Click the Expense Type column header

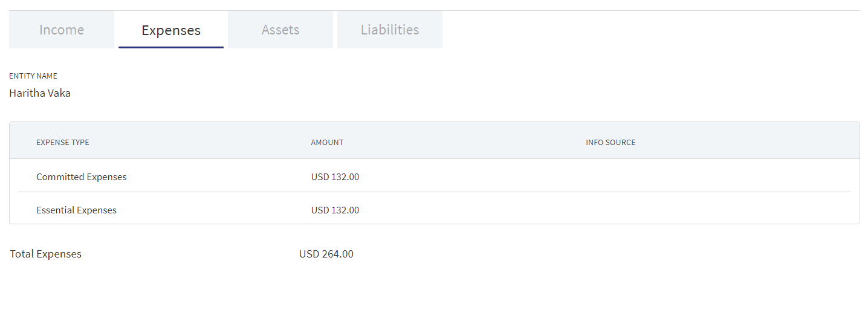click(x=63, y=143)
